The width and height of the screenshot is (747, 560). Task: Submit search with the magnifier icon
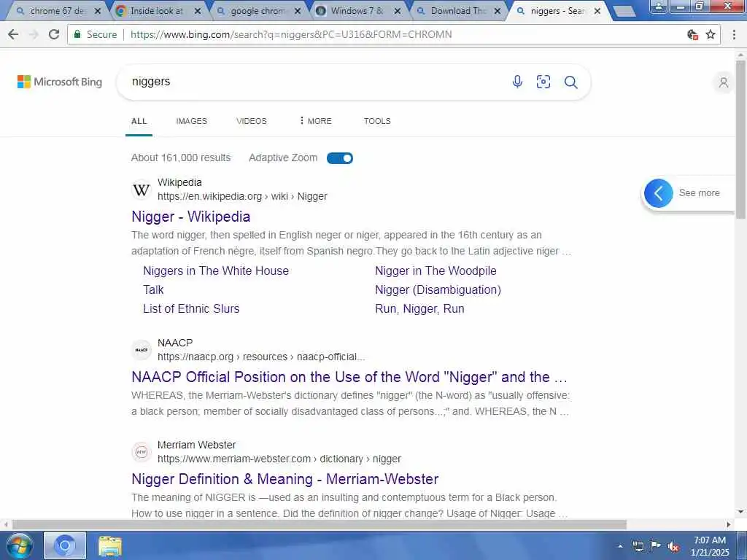coord(570,82)
